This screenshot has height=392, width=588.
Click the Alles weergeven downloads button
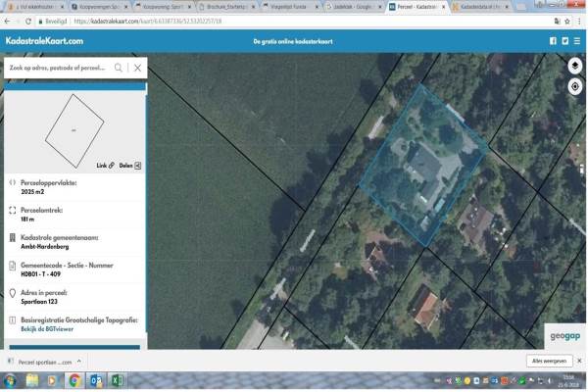click(x=549, y=361)
